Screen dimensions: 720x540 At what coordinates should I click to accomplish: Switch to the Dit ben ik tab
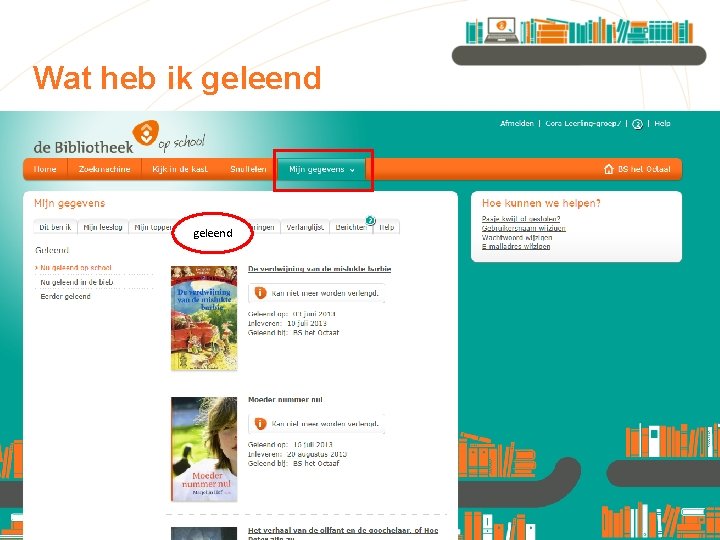point(56,227)
